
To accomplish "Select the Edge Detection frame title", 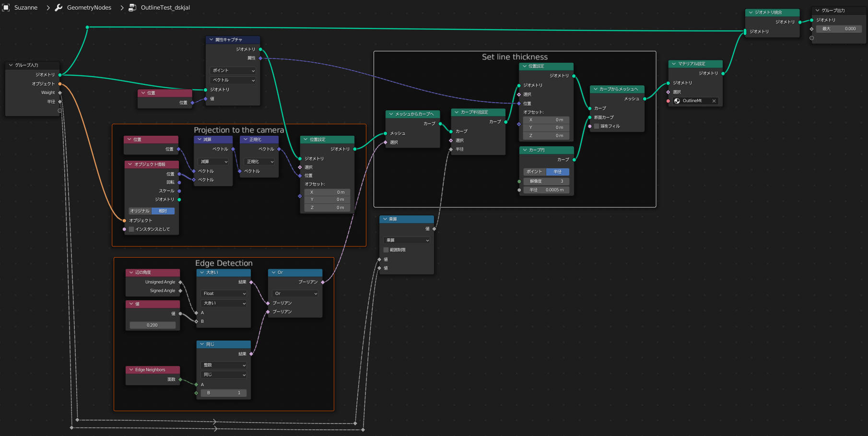I will pyautogui.click(x=223, y=263).
